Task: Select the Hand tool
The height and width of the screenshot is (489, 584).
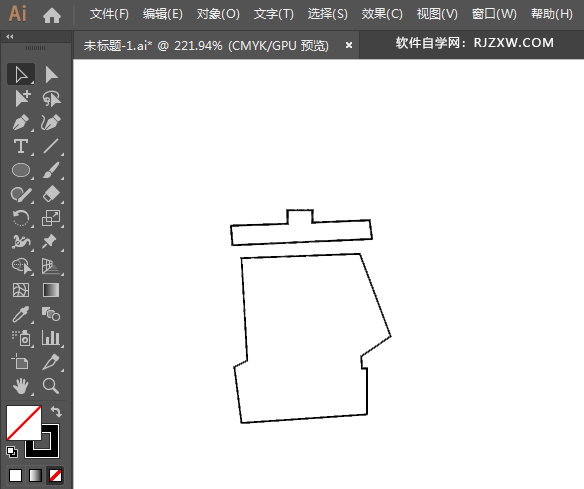Action: pos(21,386)
